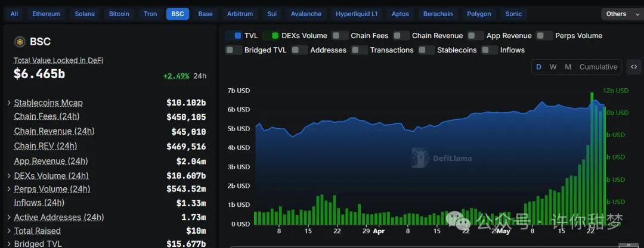Expand the Active Addresses (24h) row

pos(9,217)
